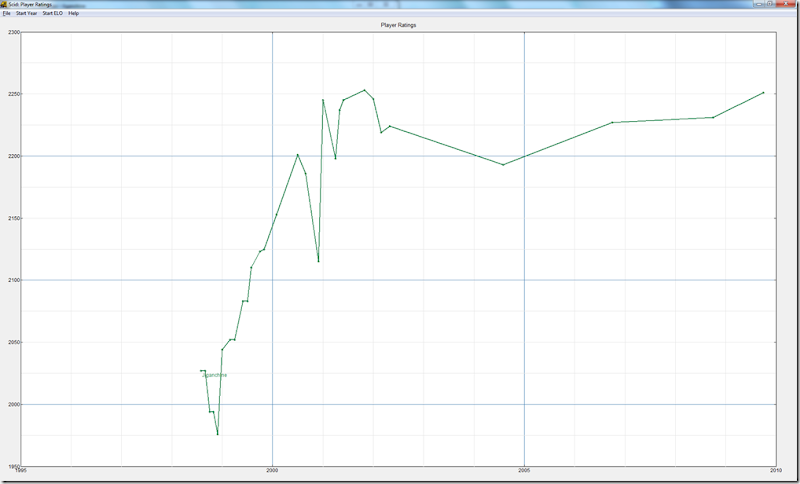
Task: Close the Player Ratings window
Action: click(786, 4)
